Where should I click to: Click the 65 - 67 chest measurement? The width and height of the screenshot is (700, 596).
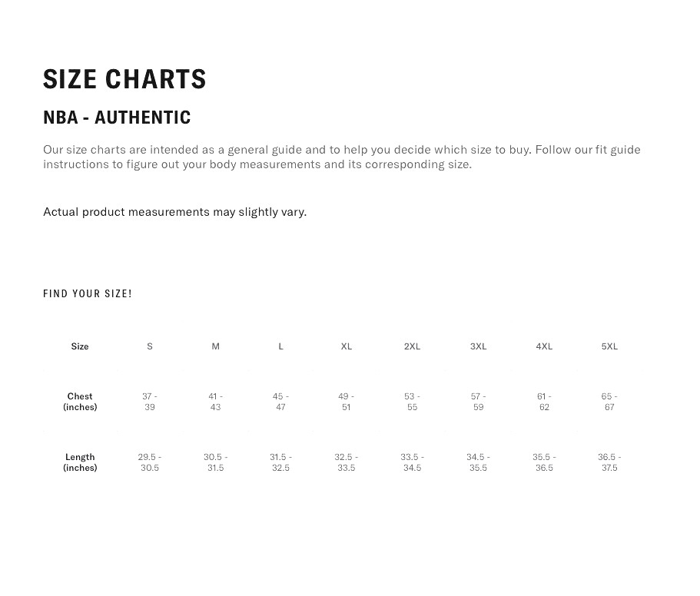click(609, 402)
